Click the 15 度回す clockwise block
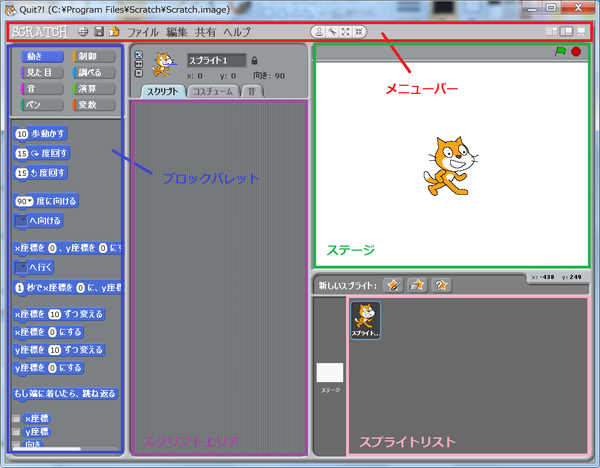The height and width of the screenshot is (468, 600). tap(42, 153)
